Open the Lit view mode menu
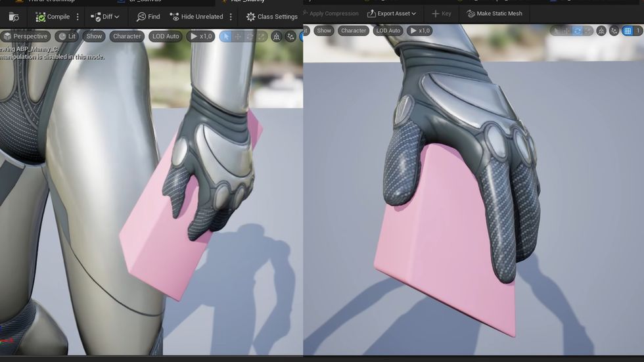 pyautogui.click(x=67, y=36)
